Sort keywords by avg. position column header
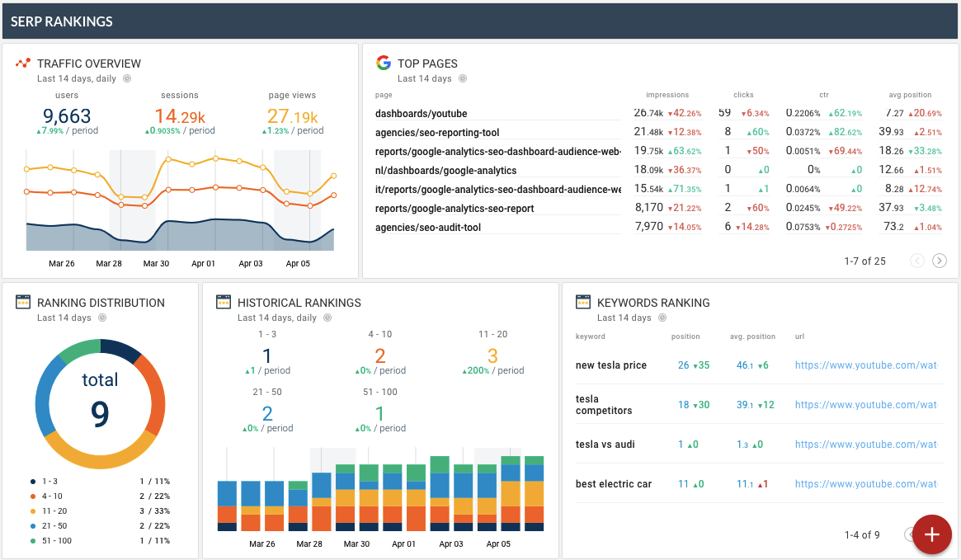The width and height of the screenshot is (961, 560). (752, 336)
